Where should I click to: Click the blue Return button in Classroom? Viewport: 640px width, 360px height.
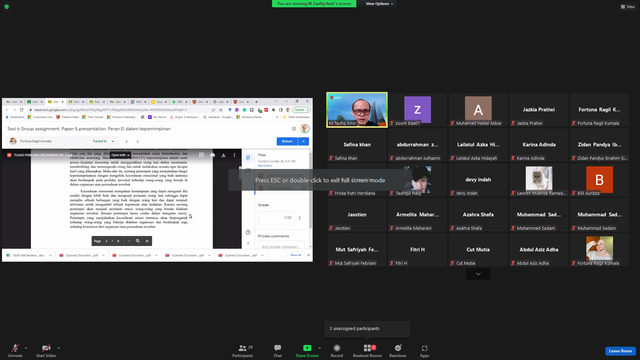pos(287,141)
